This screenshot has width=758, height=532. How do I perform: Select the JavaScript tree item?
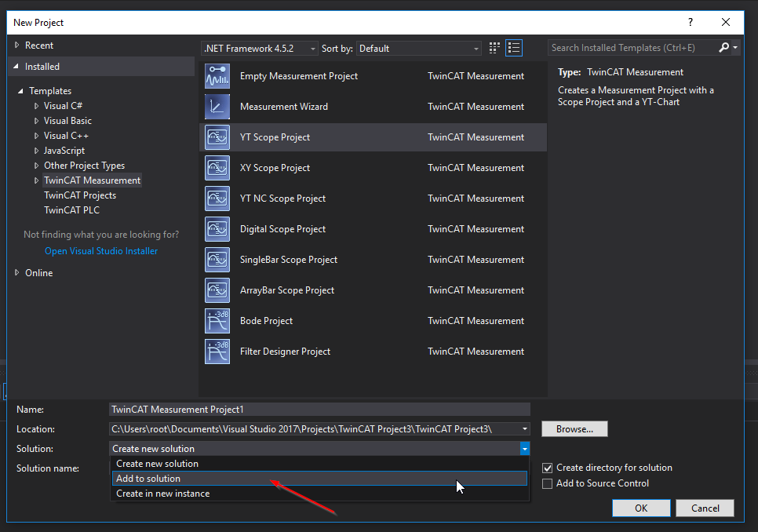[64, 151]
